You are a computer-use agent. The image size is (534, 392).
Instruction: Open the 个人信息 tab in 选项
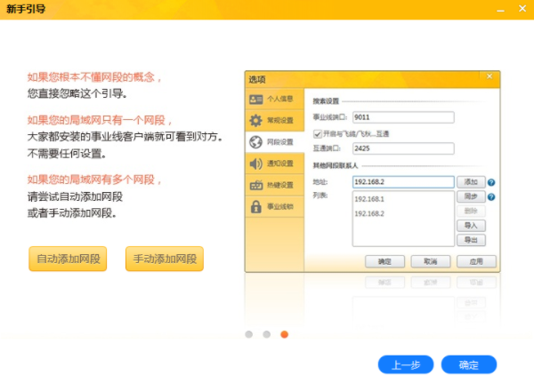pyautogui.click(x=274, y=99)
